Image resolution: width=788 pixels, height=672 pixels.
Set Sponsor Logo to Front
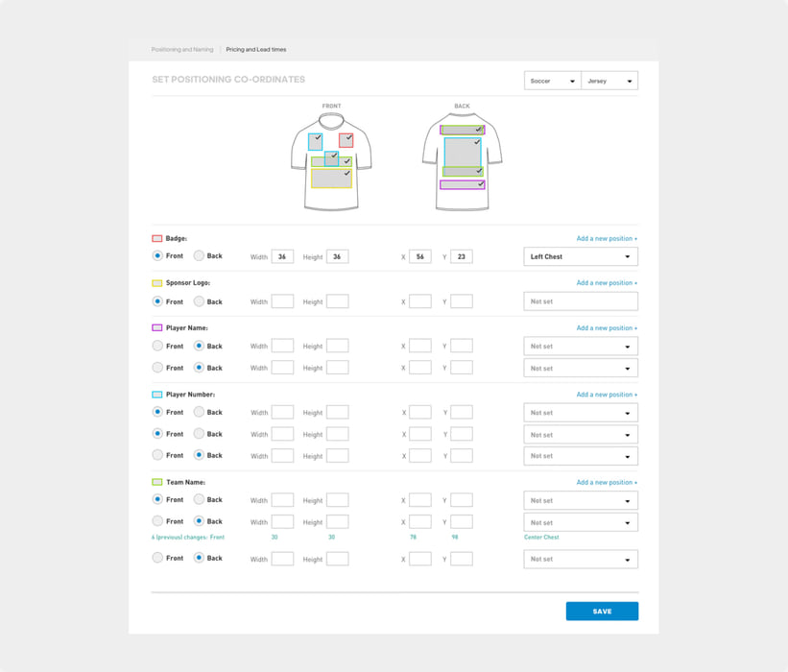(157, 301)
